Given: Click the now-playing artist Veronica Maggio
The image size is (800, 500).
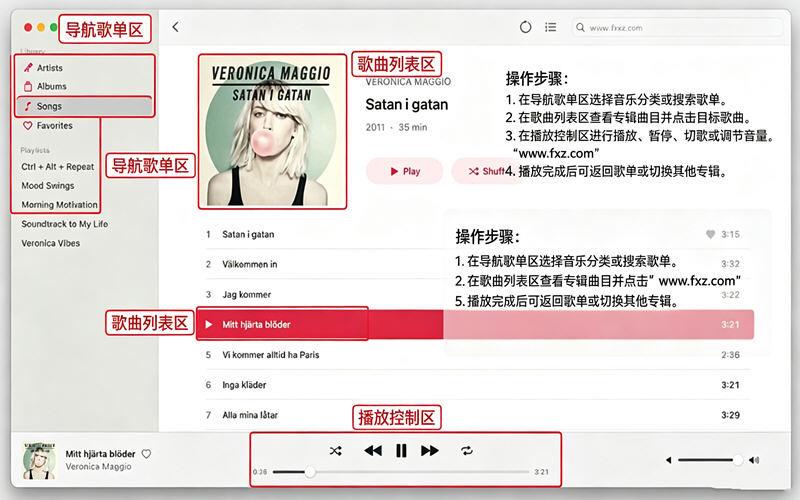Looking at the screenshot, I should coord(98,466).
